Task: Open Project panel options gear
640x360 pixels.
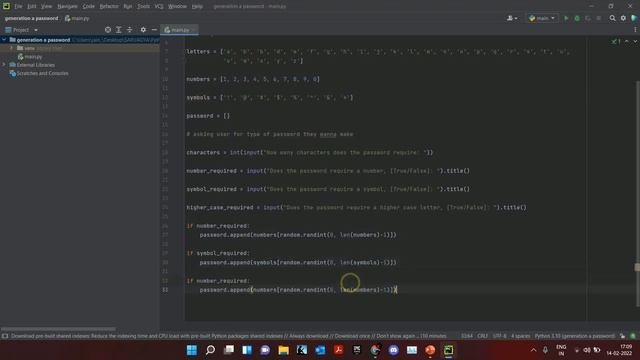Action: pos(143,30)
